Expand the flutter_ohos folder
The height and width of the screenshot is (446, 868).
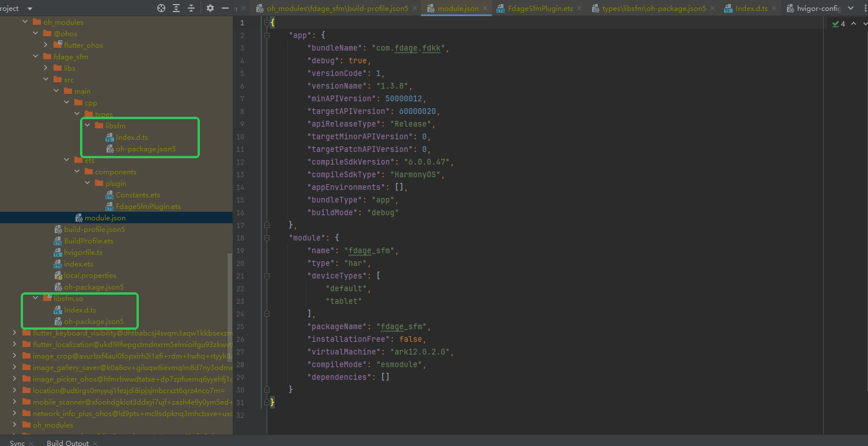pyautogui.click(x=46, y=45)
